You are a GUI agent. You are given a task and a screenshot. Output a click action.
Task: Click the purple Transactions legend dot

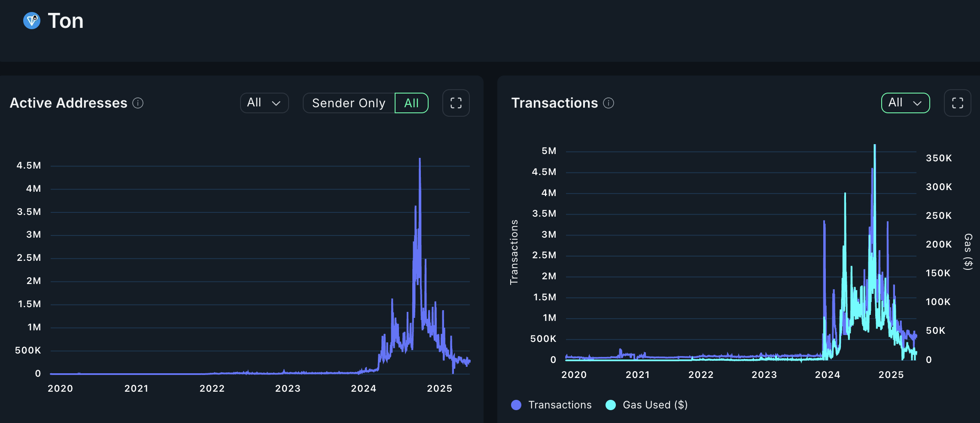click(x=516, y=405)
